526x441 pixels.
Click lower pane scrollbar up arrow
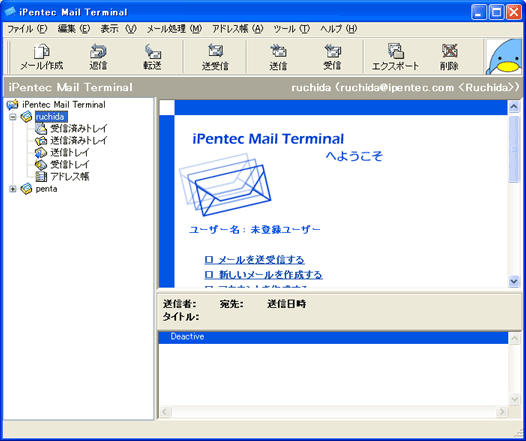click(x=514, y=339)
